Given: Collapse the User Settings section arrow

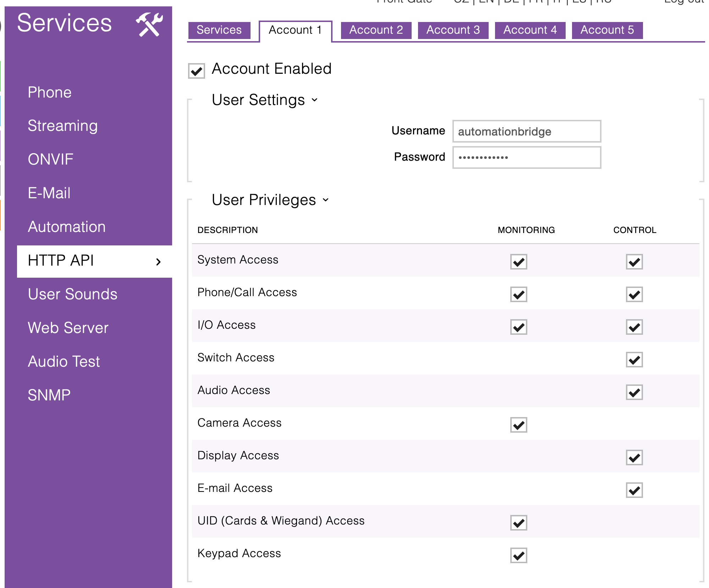Looking at the screenshot, I should 314,100.
